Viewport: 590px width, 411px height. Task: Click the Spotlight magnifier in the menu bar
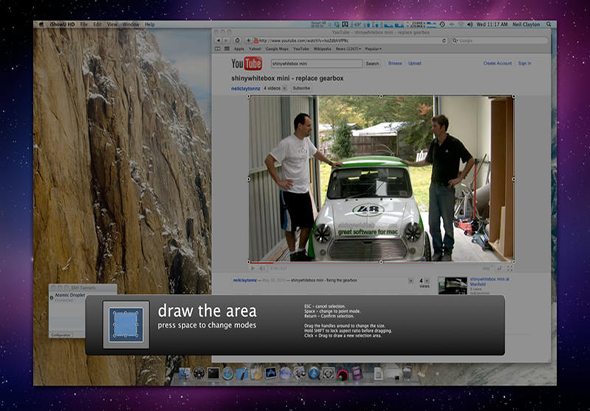click(549, 24)
